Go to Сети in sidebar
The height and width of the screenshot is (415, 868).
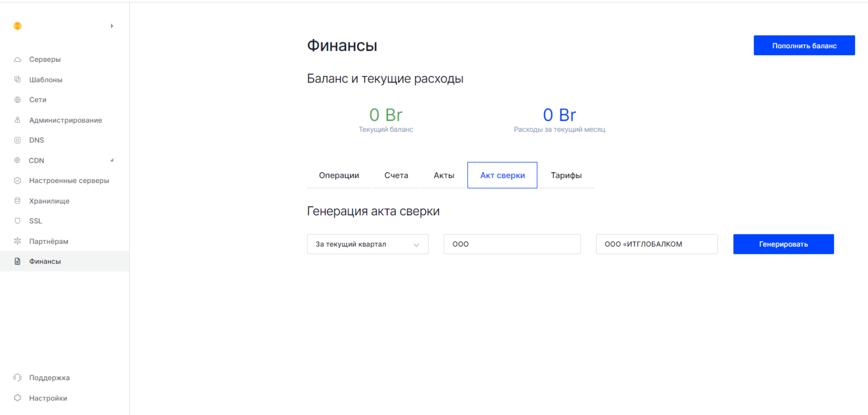pos(38,100)
